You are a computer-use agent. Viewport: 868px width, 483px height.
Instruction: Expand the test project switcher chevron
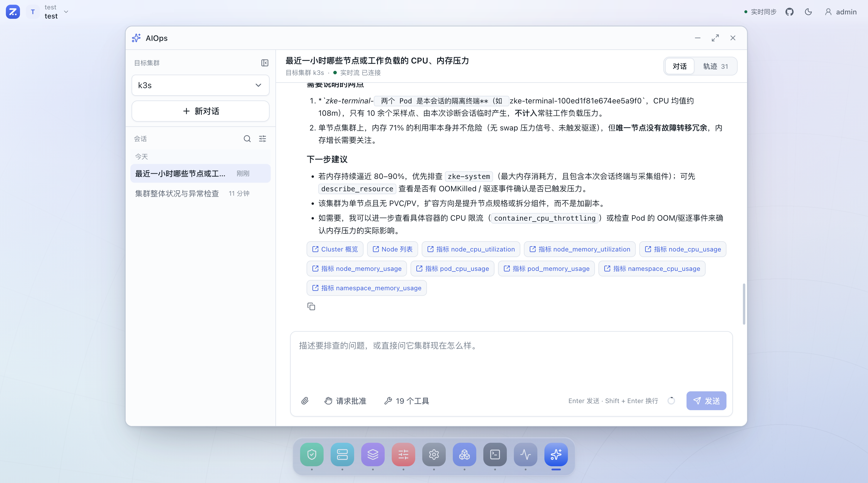coord(66,12)
